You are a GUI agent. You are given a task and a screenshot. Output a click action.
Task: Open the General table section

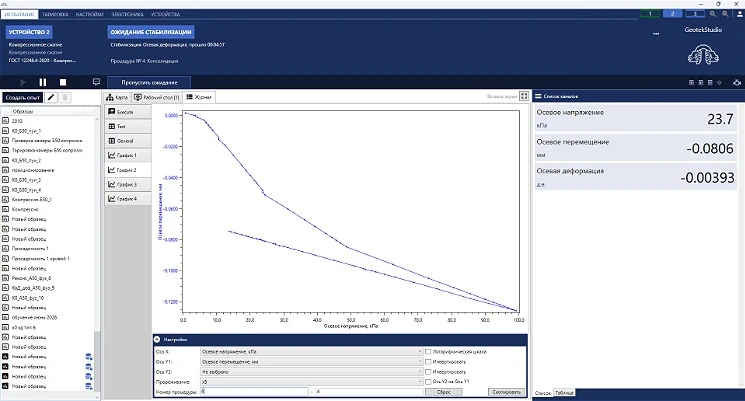click(x=128, y=141)
